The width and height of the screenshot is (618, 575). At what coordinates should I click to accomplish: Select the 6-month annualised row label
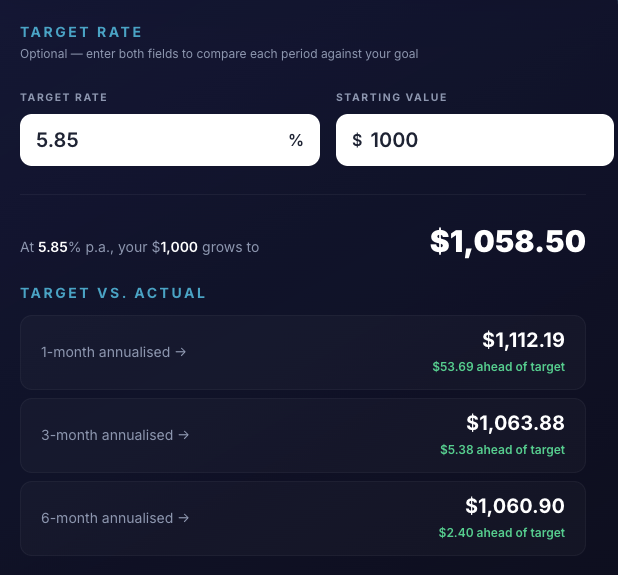(114, 518)
